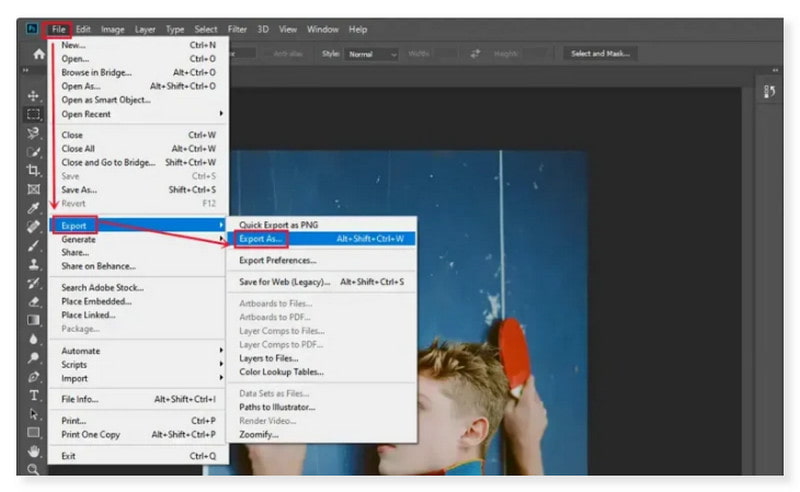The image size is (800, 492).
Task: Click the Home icon in options bar
Action: pos(39,54)
